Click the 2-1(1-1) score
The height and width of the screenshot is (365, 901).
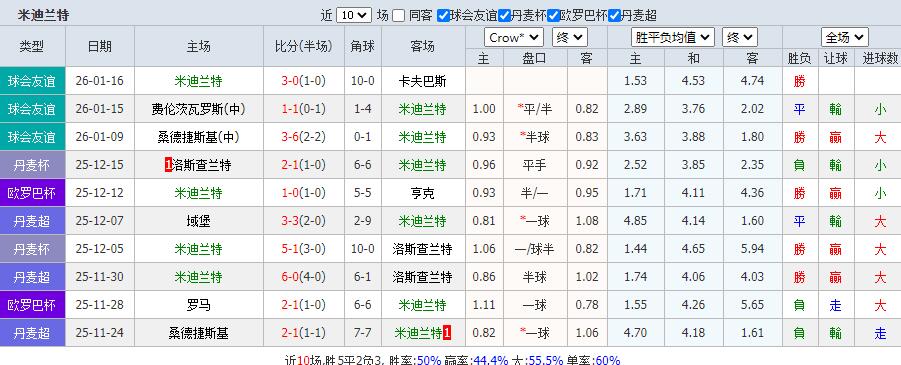click(x=303, y=333)
